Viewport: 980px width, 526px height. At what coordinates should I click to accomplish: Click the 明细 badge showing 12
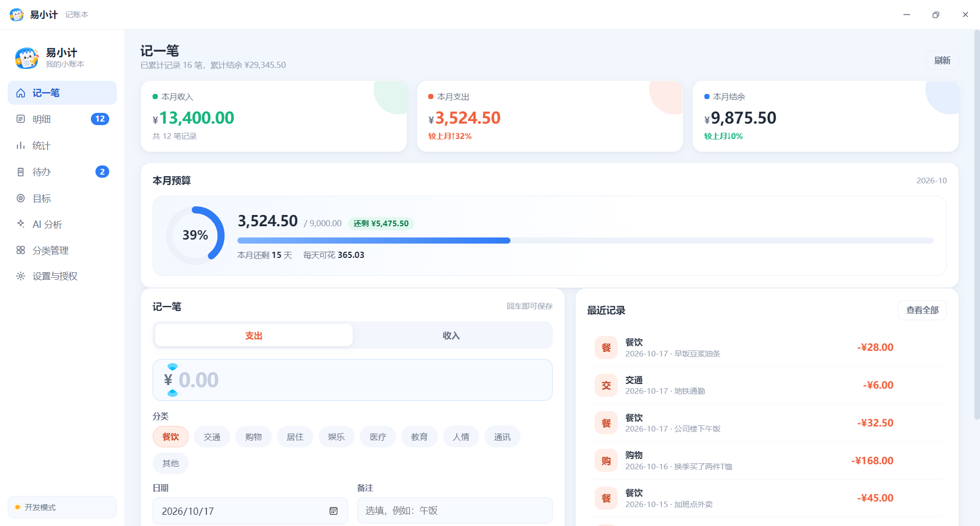pyautogui.click(x=100, y=119)
